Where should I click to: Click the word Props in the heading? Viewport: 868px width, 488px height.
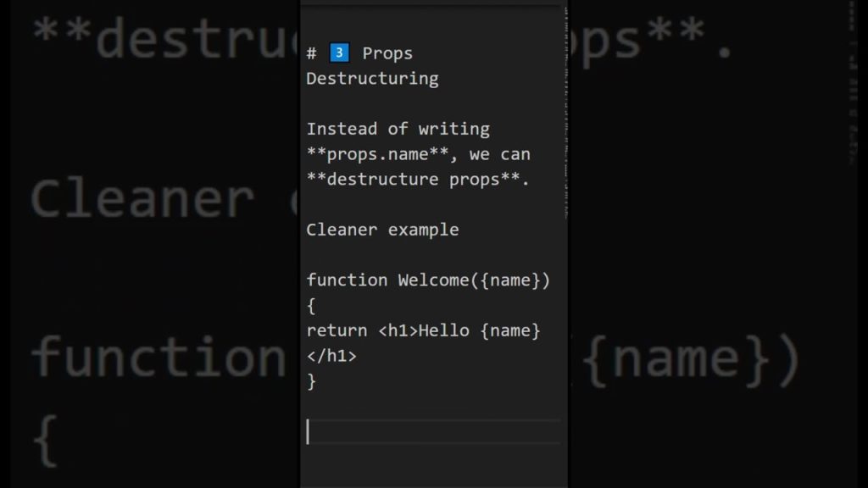point(387,53)
